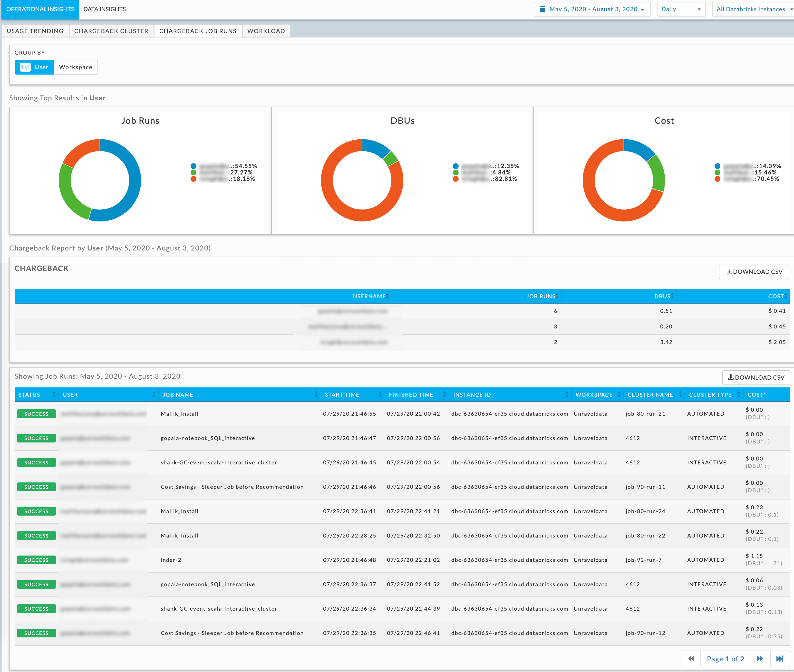This screenshot has width=794, height=672.
Task: Jump to last page of job runs
Action: pos(780,659)
